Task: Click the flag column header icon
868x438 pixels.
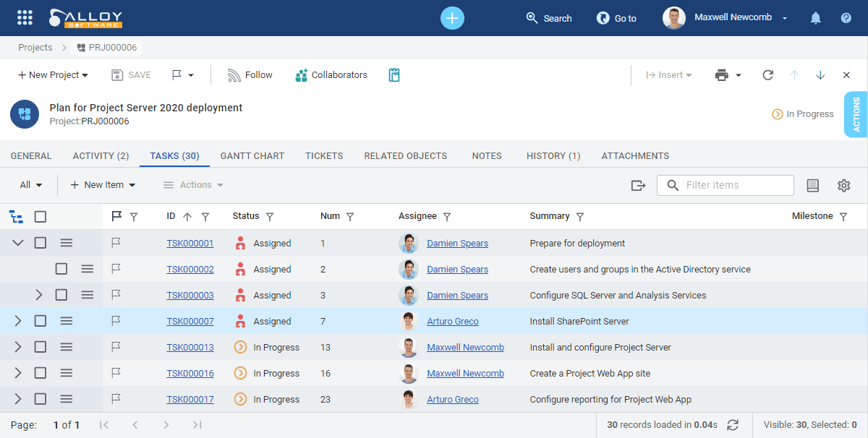Action: click(x=116, y=216)
